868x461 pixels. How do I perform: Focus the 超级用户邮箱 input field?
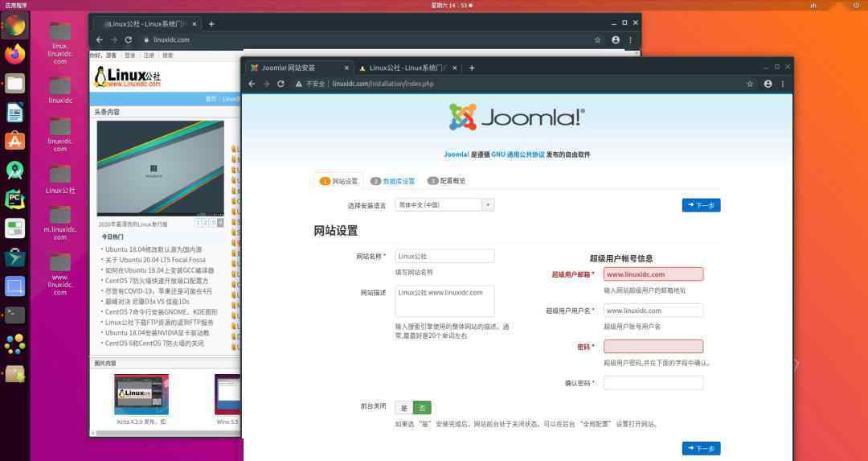pyautogui.click(x=653, y=274)
